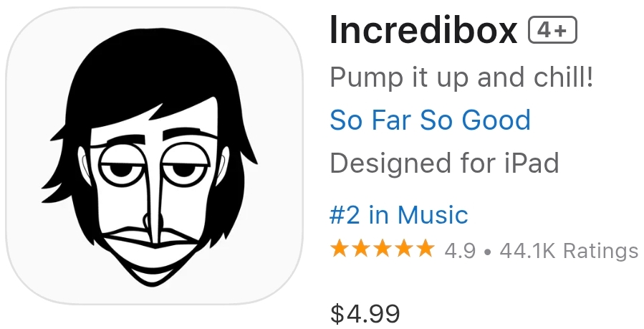Click the word Music in ranking link
Screen dimensions: 644x329
point(432,214)
